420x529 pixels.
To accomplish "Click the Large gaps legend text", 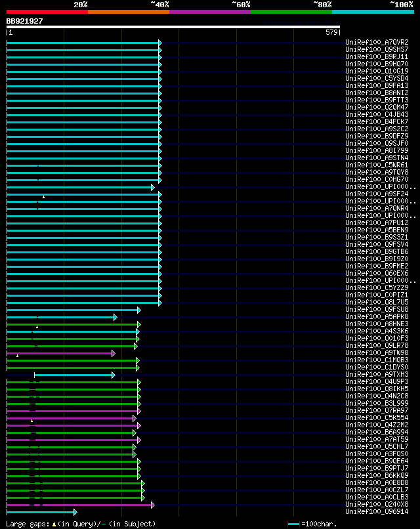I will (28, 524).
